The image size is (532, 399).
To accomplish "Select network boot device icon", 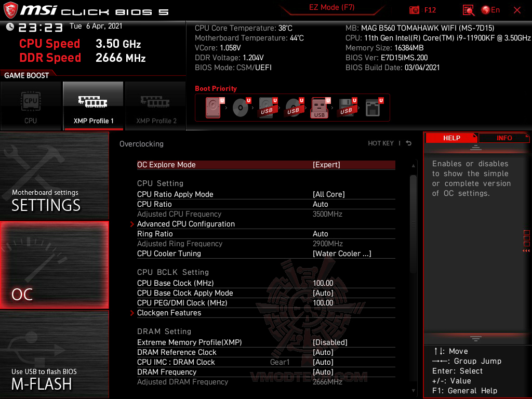I will [x=374, y=108].
